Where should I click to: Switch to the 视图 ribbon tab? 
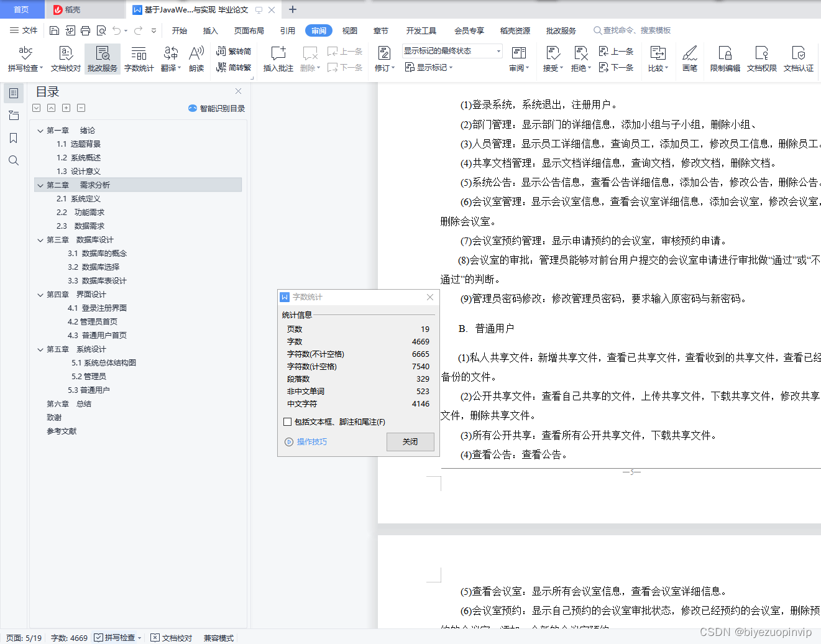coord(350,30)
